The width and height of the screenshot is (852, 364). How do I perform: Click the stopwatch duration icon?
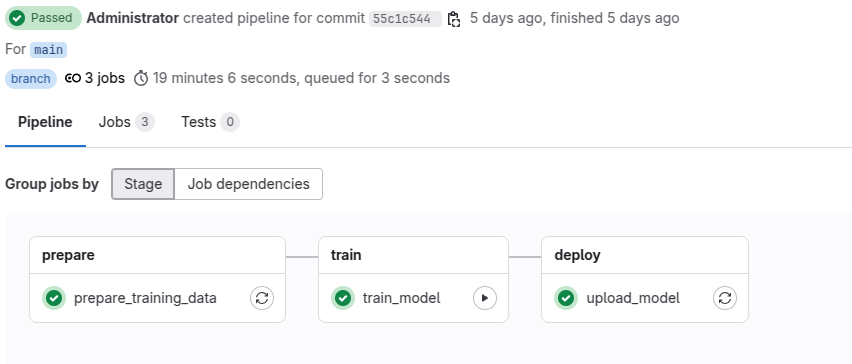[141, 78]
